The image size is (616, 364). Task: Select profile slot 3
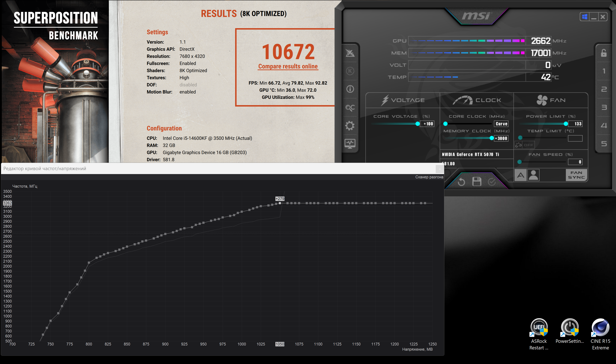(x=604, y=107)
